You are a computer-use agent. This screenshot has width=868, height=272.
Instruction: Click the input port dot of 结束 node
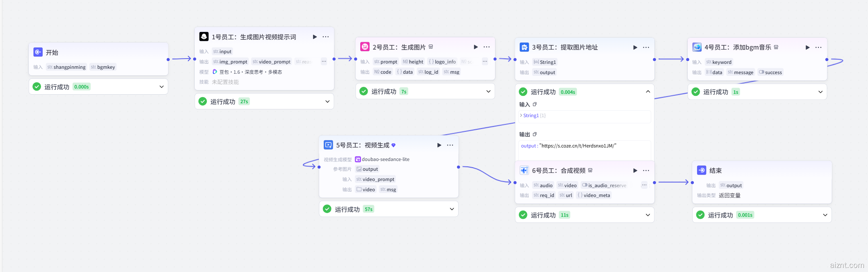coord(692,183)
